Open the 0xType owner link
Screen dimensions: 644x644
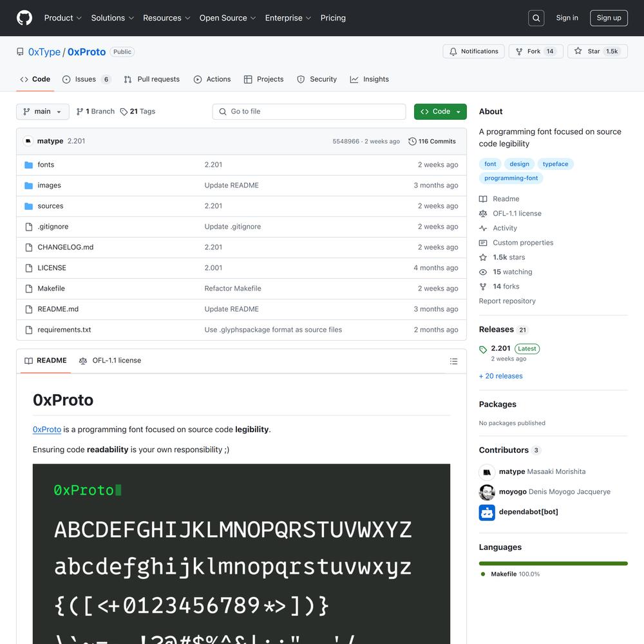tap(44, 52)
